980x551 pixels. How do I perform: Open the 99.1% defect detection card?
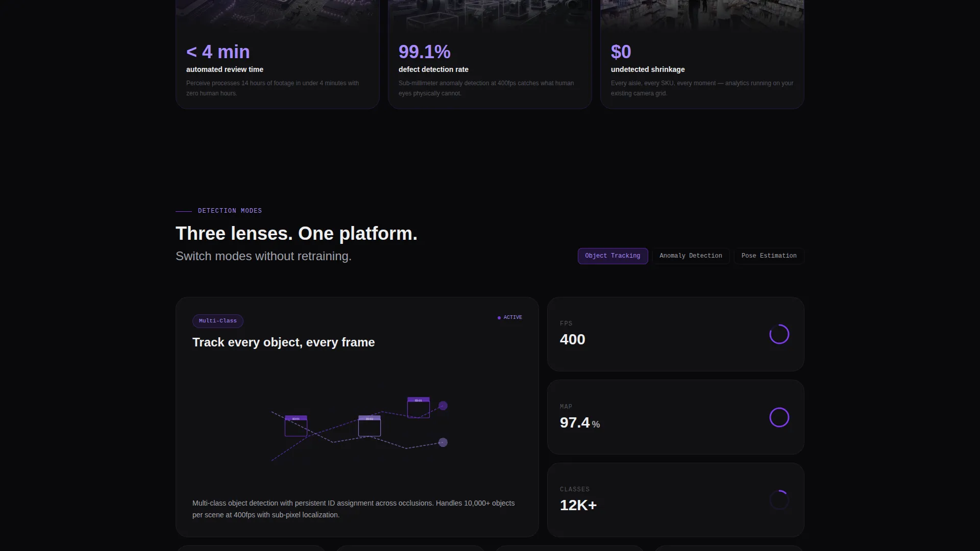490,54
